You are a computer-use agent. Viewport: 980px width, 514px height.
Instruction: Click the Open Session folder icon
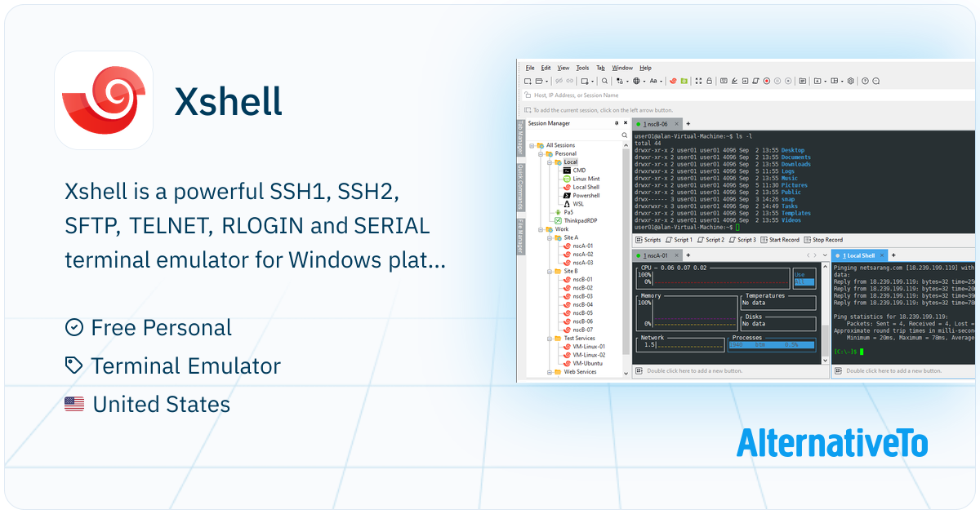tap(539, 81)
